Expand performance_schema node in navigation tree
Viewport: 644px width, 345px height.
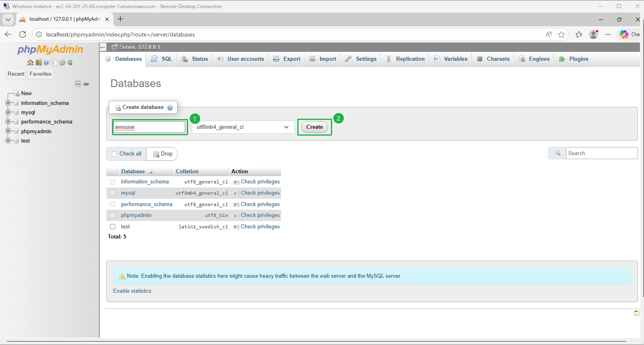click(x=8, y=121)
